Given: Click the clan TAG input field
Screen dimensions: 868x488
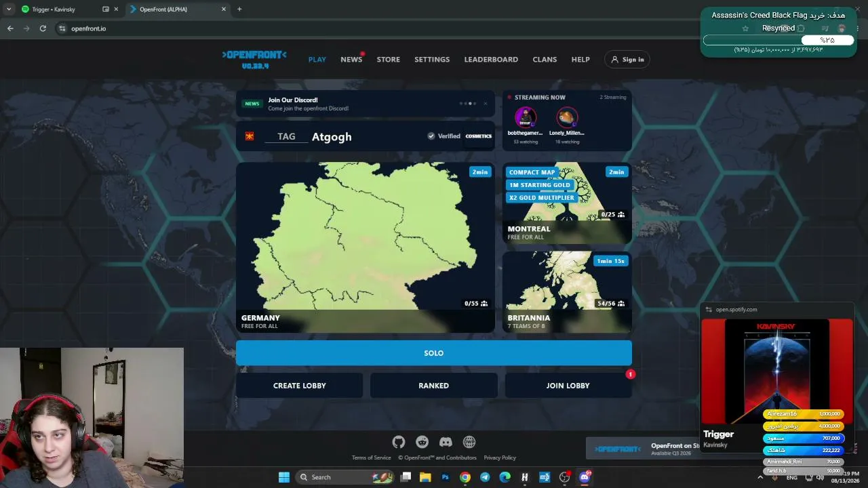Looking at the screenshot, I should coord(286,136).
